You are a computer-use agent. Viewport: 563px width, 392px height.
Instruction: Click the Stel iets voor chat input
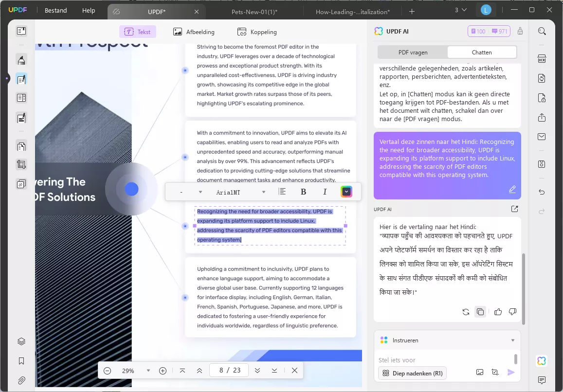(444, 360)
